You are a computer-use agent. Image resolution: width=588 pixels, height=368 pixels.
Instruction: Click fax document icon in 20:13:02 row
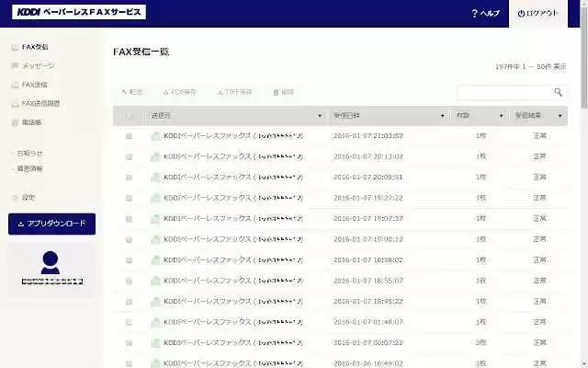click(x=155, y=156)
